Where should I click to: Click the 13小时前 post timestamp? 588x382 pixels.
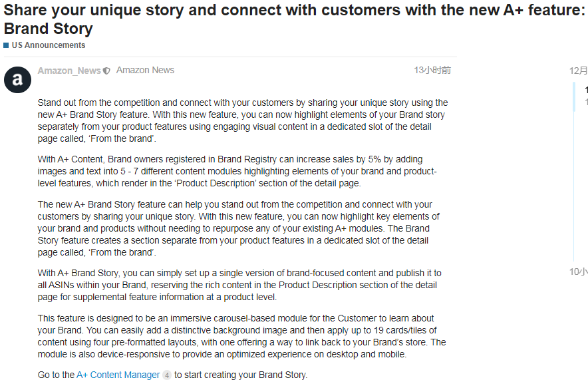tap(432, 70)
